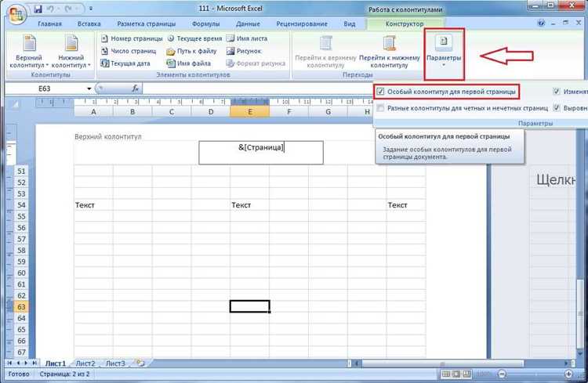Open the Разметка страницы ribbon tab
The height and width of the screenshot is (383, 588).
click(147, 23)
